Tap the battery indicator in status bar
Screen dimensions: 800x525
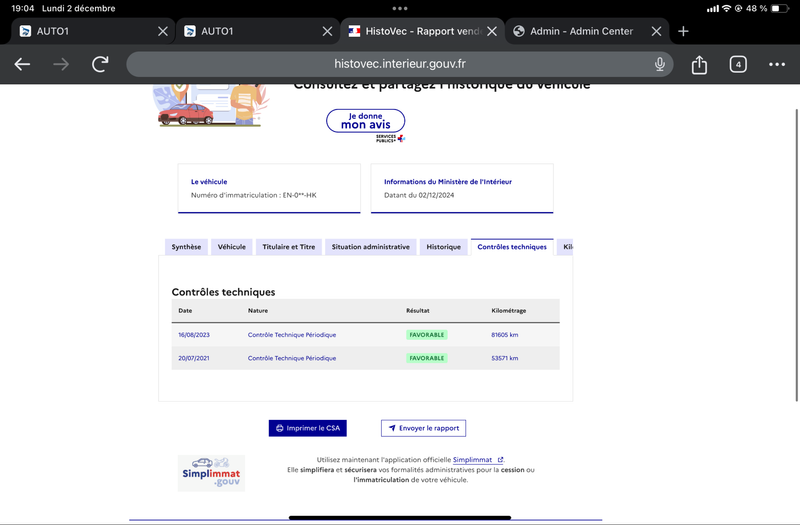point(779,8)
